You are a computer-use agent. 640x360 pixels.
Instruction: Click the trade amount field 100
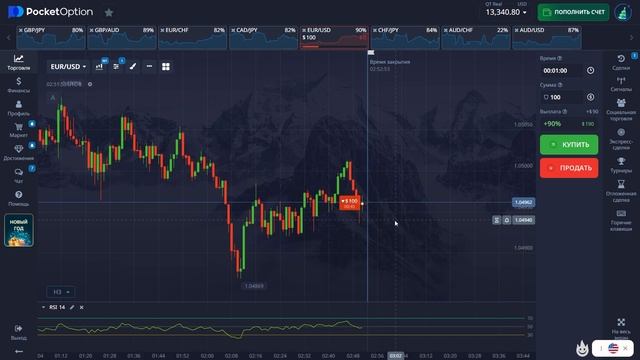tap(562, 97)
